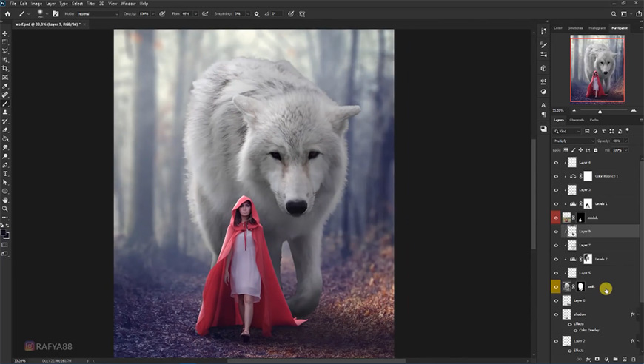Toggle lock all padlock icon
The height and width of the screenshot is (364, 644).
596,150
